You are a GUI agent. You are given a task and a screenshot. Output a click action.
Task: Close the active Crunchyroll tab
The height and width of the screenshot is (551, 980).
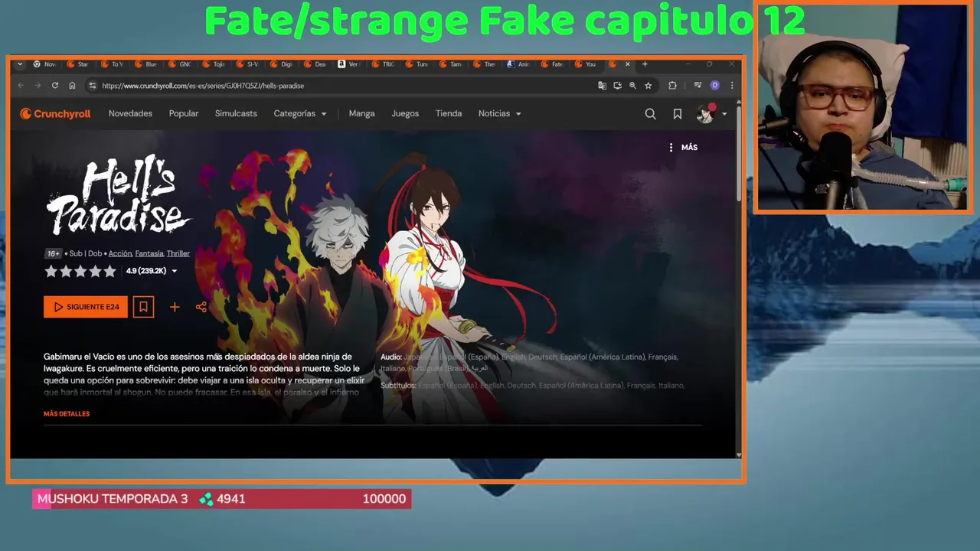click(628, 64)
